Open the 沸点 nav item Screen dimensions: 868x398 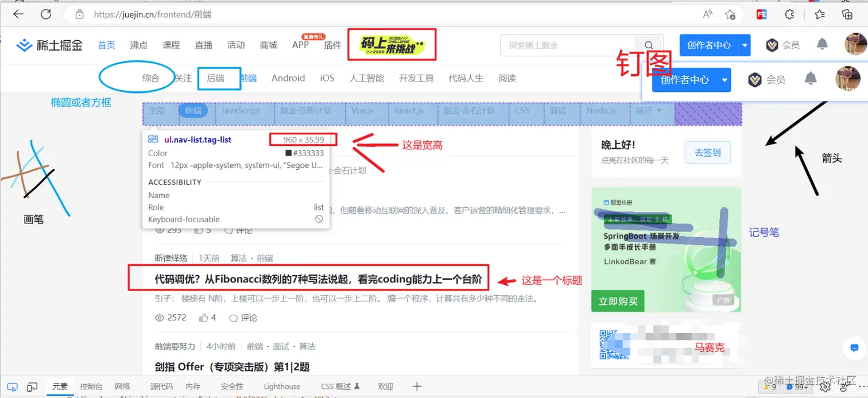[138, 45]
